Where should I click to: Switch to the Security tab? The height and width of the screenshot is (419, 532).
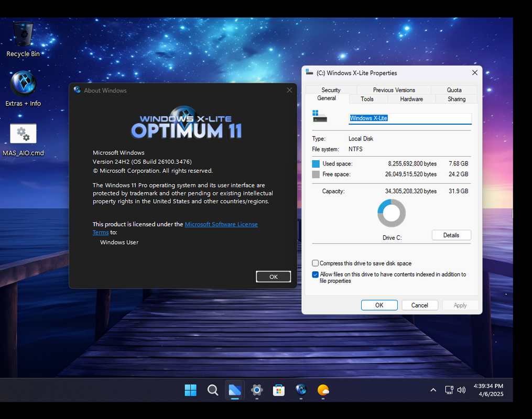coord(331,90)
